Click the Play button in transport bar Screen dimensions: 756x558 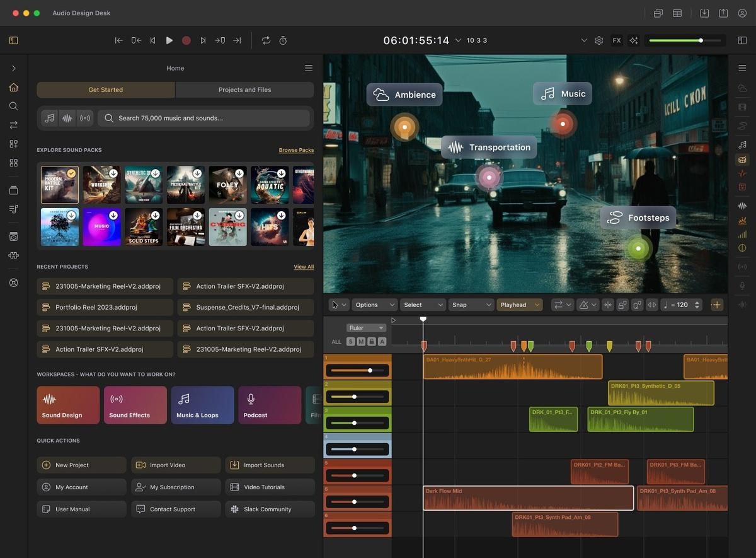click(169, 40)
